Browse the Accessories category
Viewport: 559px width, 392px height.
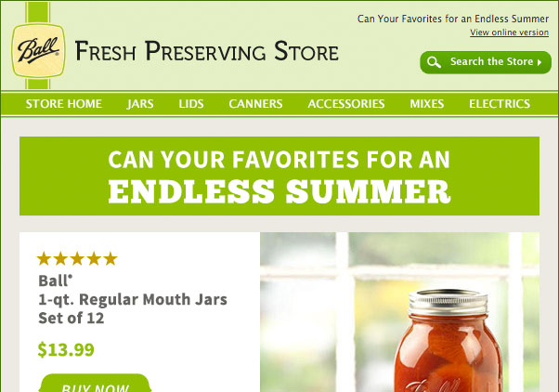click(346, 104)
